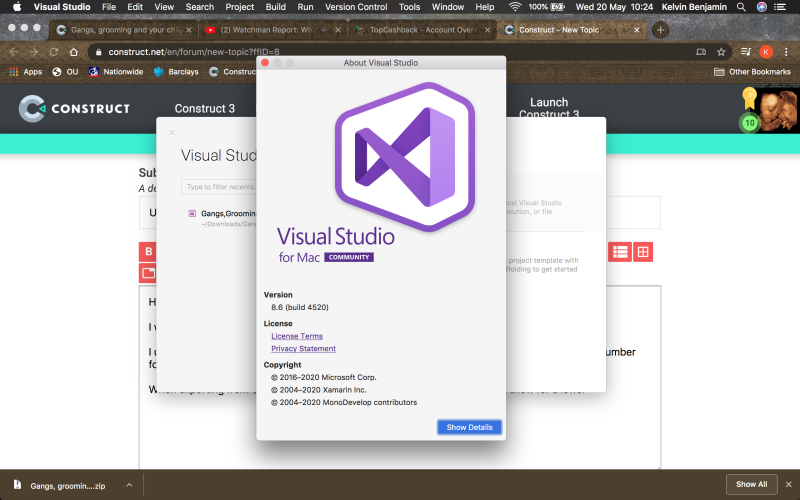Viewport: 800px width, 500px height.
Task: Open the Nationwide bookmark
Action: point(116,72)
